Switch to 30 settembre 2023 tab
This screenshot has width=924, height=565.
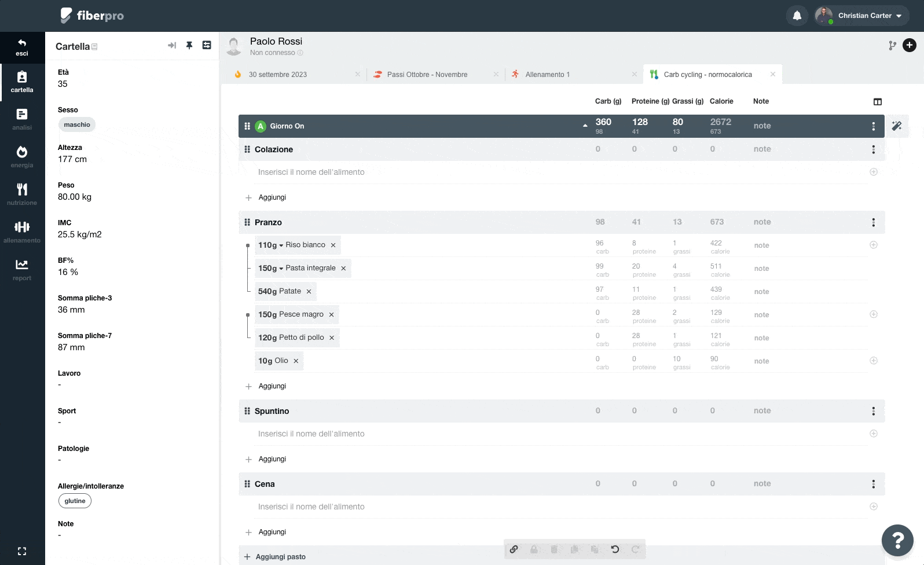tap(278, 75)
